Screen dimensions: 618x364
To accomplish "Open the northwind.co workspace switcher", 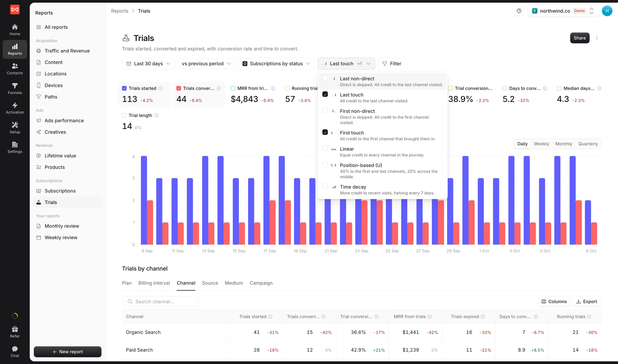I will [x=563, y=11].
